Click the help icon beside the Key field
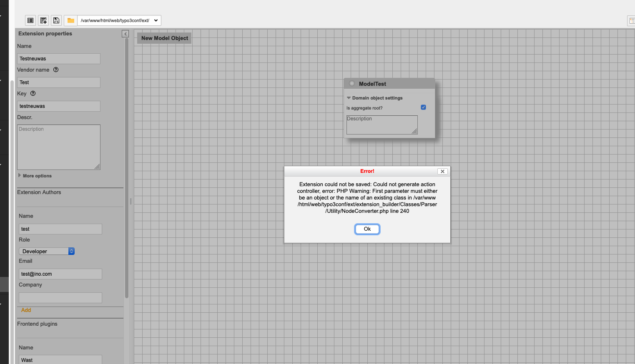Image resolution: width=635 pixels, height=364 pixels. pyautogui.click(x=33, y=93)
